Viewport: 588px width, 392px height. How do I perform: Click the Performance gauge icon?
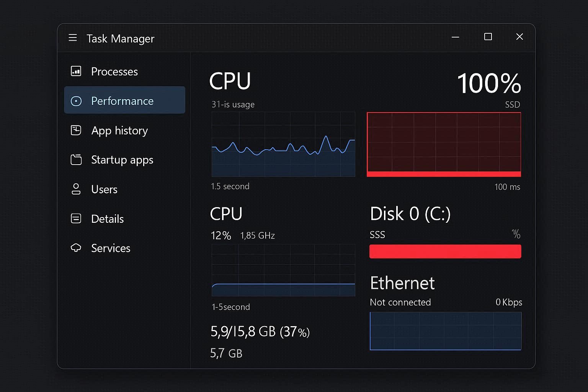point(76,101)
